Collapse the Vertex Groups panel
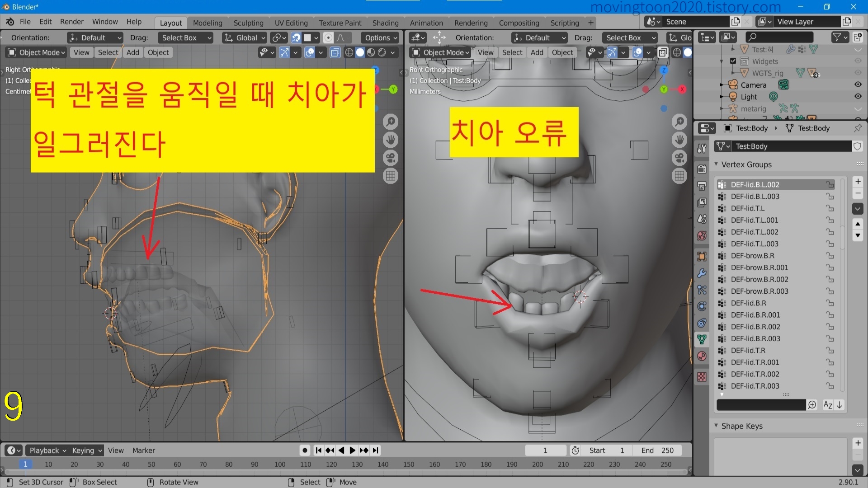 (716, 164)
